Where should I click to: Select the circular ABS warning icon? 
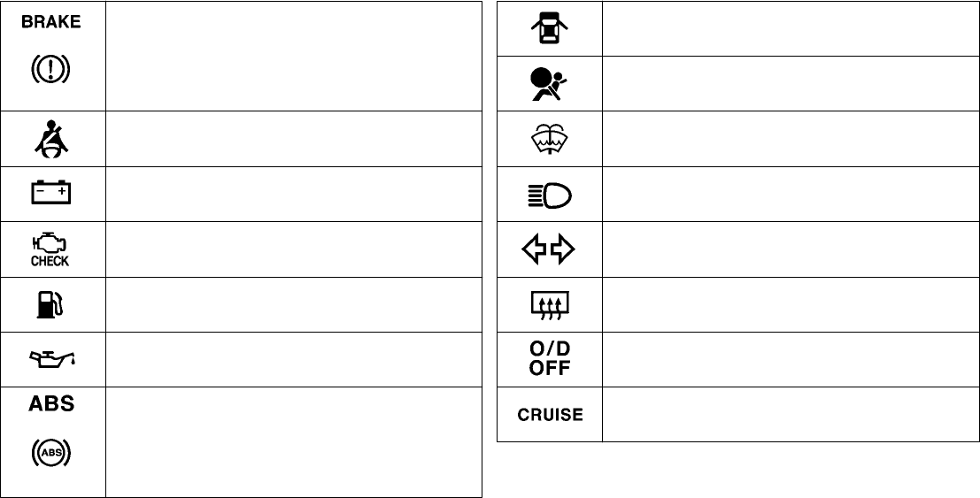[51, 454]
